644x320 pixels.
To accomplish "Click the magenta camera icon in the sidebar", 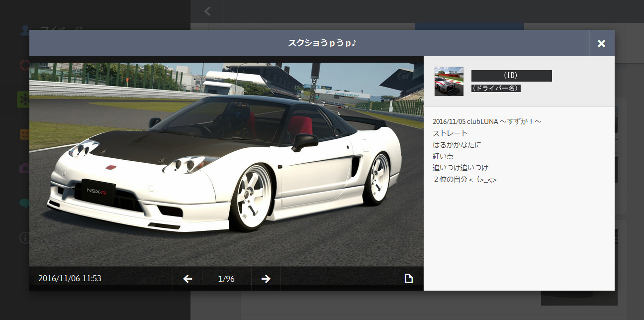I will (x=25, y=168).
